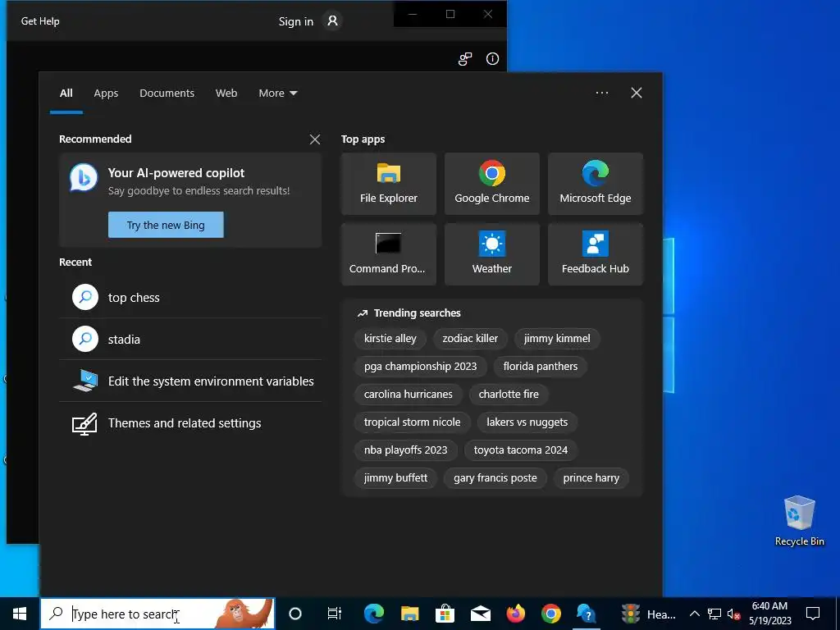Image resolution: width=840 pixels, height=630 pixels.
Task: Dismiss the Recommended section
Action: pyautogui.click(x=315, y=139)
